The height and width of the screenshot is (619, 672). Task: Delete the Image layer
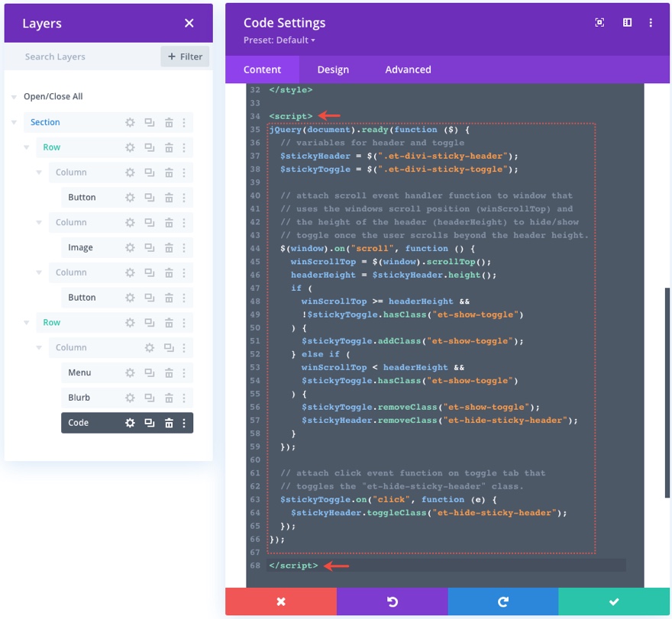(169, 247)
